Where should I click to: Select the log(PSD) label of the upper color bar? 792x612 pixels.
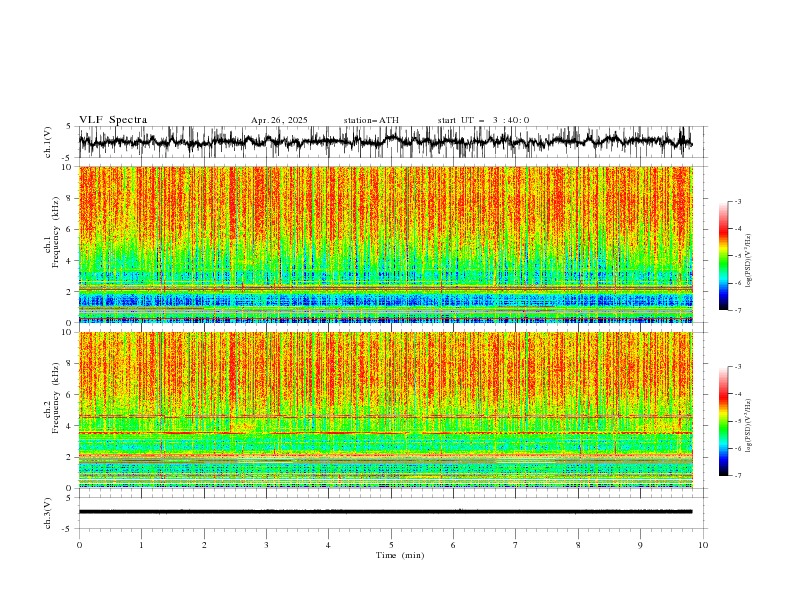coord(748,261)
